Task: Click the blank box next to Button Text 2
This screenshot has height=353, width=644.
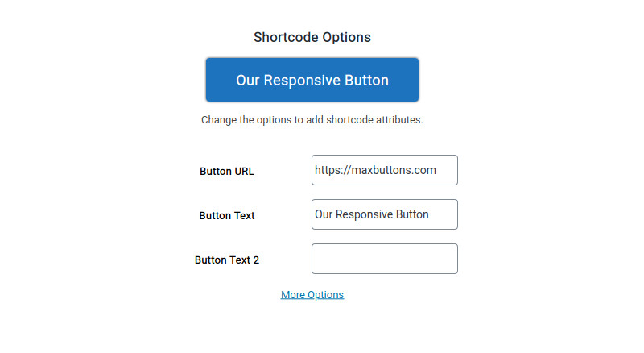Action: coord(385,259)
